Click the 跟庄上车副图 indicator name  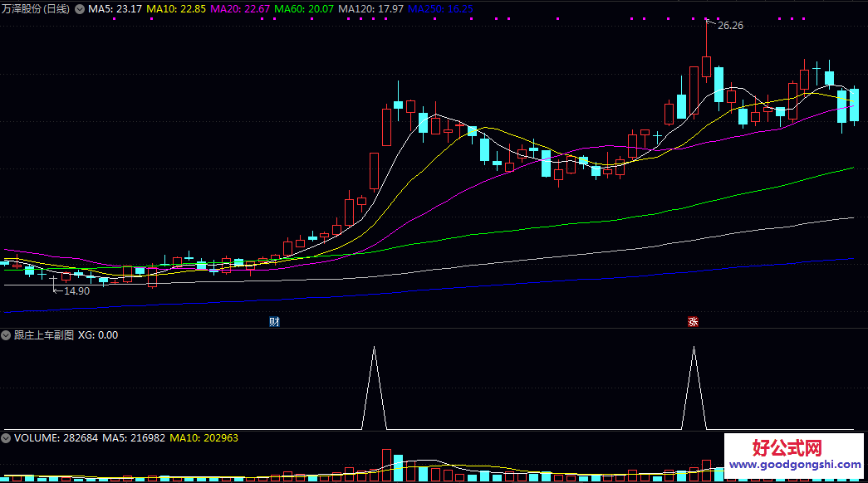pos(44,335)
